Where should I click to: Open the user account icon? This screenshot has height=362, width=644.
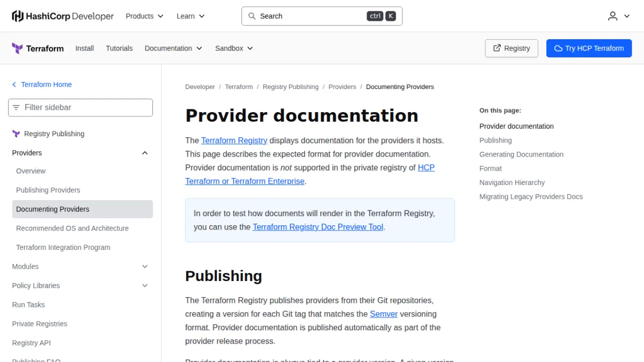pyautogui.click(x=613, y=16)
